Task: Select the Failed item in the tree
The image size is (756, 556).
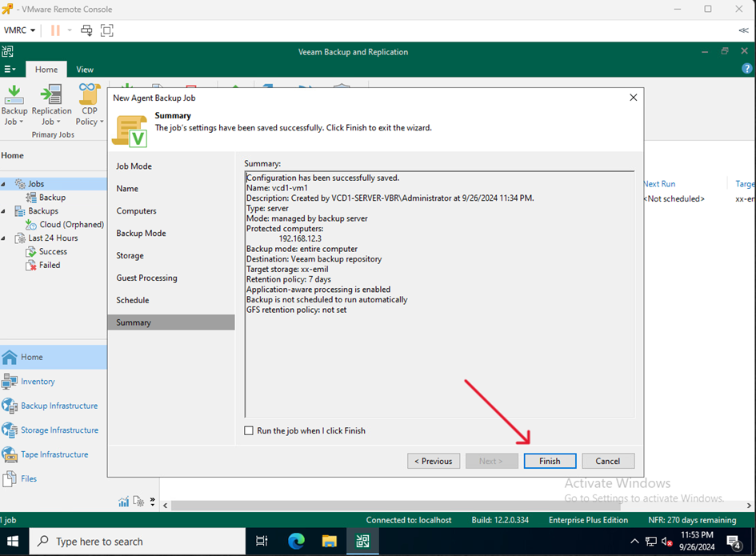Action: (49, 265)
